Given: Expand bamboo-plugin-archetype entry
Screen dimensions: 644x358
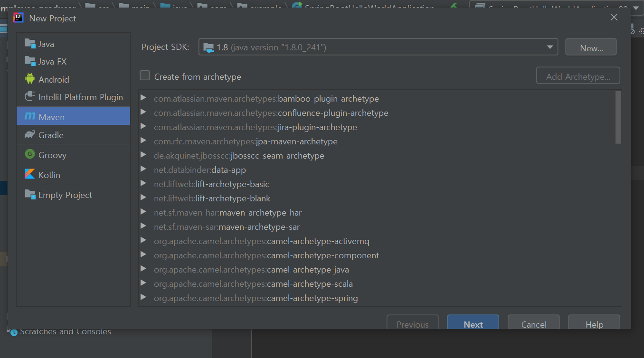Looking at the screenshot, I should pyautogui.click(x=143, y=98).
